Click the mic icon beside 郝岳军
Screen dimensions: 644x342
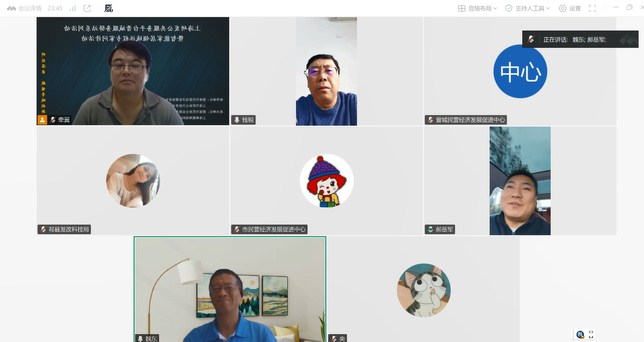coord(430,230)
